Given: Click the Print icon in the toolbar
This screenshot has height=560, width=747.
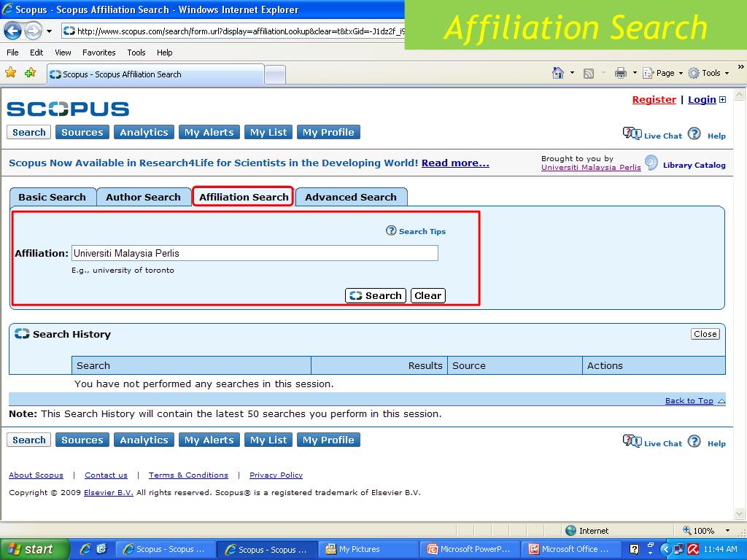Looking at the screenshot, I should pos(620,73).
